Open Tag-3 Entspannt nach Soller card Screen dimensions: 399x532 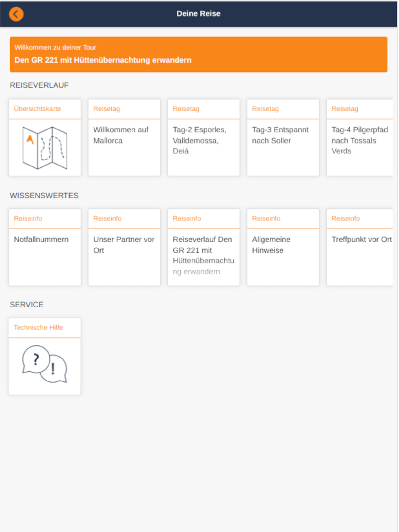[x=283, y=137]
